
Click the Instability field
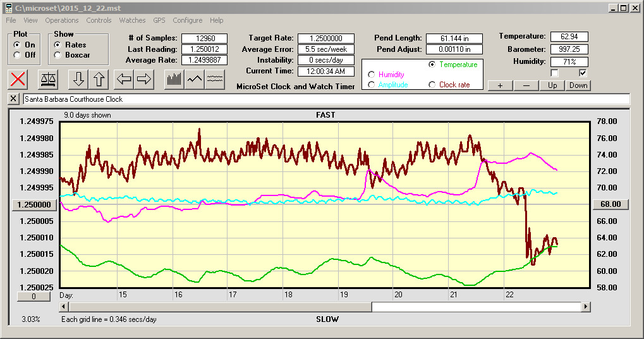click(x=326, y=60)
